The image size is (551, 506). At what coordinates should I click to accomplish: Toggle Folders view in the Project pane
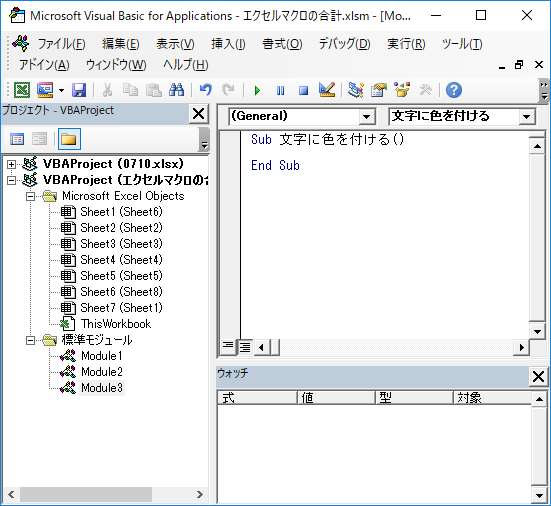click(x=69, y=139)
